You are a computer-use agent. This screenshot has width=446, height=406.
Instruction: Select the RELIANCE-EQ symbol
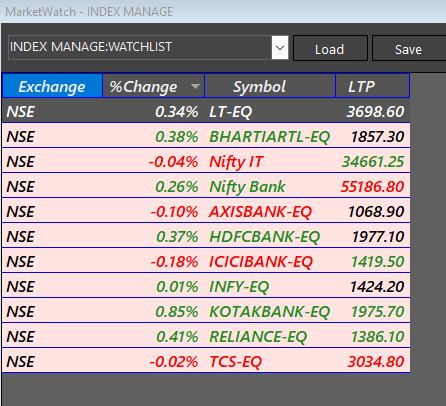[x=258, y=337]
